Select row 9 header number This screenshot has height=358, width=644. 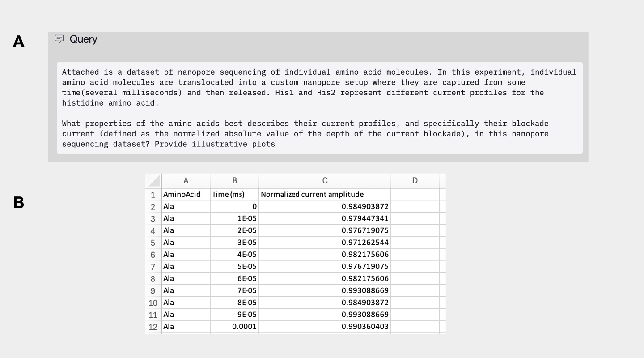click(x=153, y=291)
